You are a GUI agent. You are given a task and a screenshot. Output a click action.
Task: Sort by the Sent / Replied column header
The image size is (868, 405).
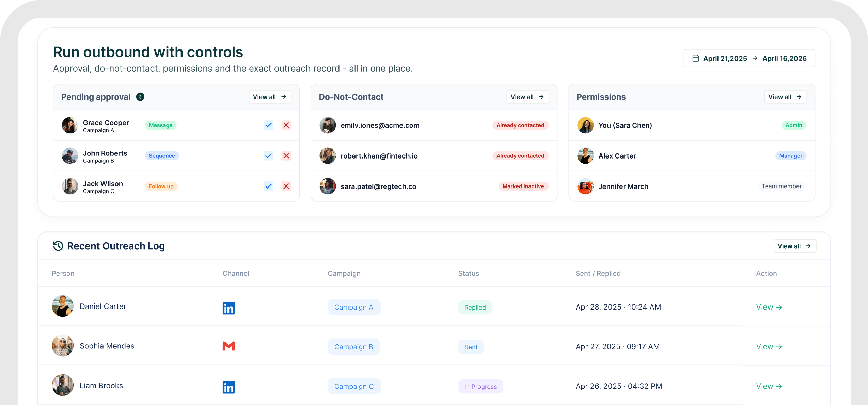point(598,273)
